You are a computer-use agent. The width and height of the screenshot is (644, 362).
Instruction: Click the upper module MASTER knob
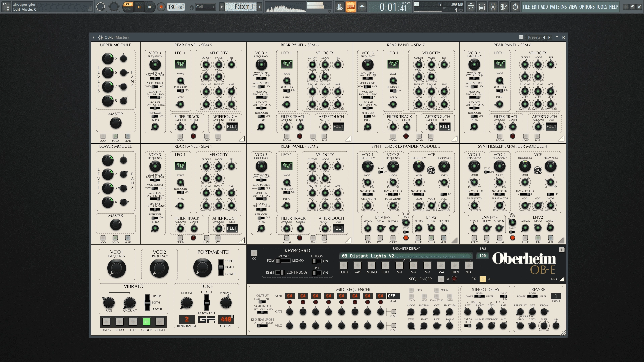tap(116, 123)
